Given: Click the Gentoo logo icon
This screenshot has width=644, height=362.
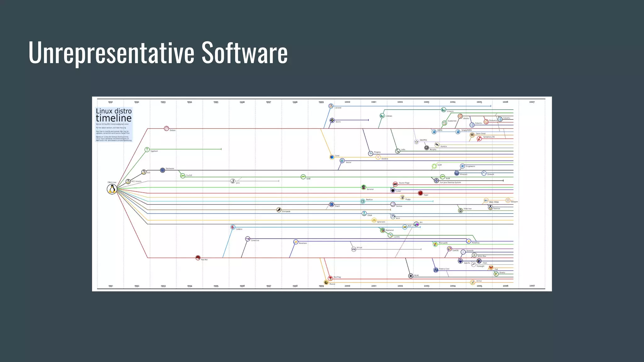Looking at the screenshot, I should (x=393, y=204).
